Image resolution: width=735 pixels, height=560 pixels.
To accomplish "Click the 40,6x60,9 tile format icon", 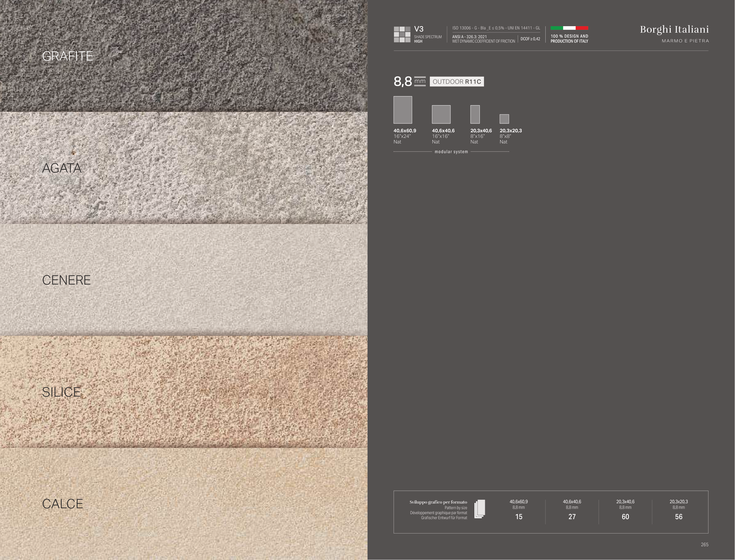I will 403,110.
